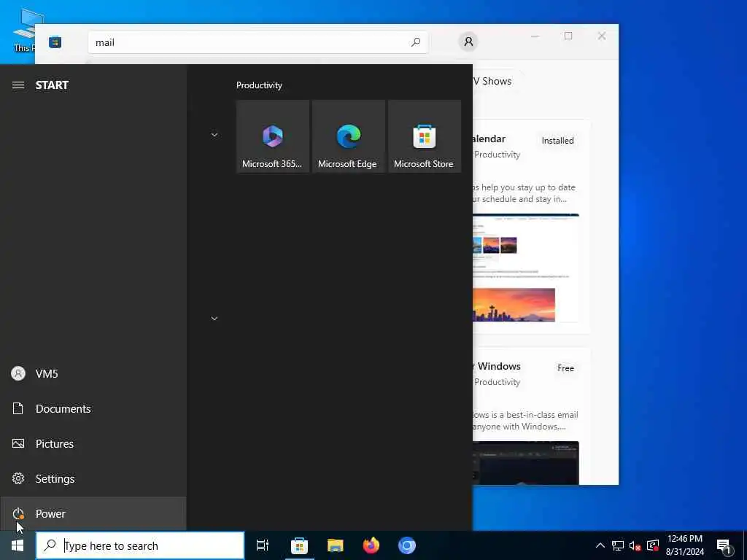The height and width of the screenshot is (560, 747).
Task: Open the Calendar app title in Store results
Action: pyautogui.click(x=489, y=139)
